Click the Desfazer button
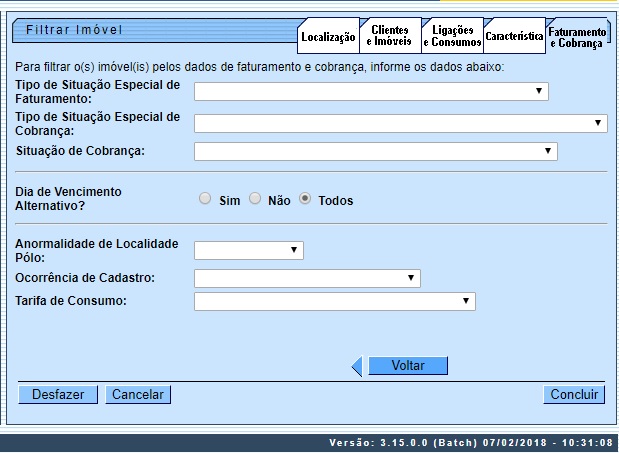Viewport: 619px width, 453px height. (x=58, y=395)
